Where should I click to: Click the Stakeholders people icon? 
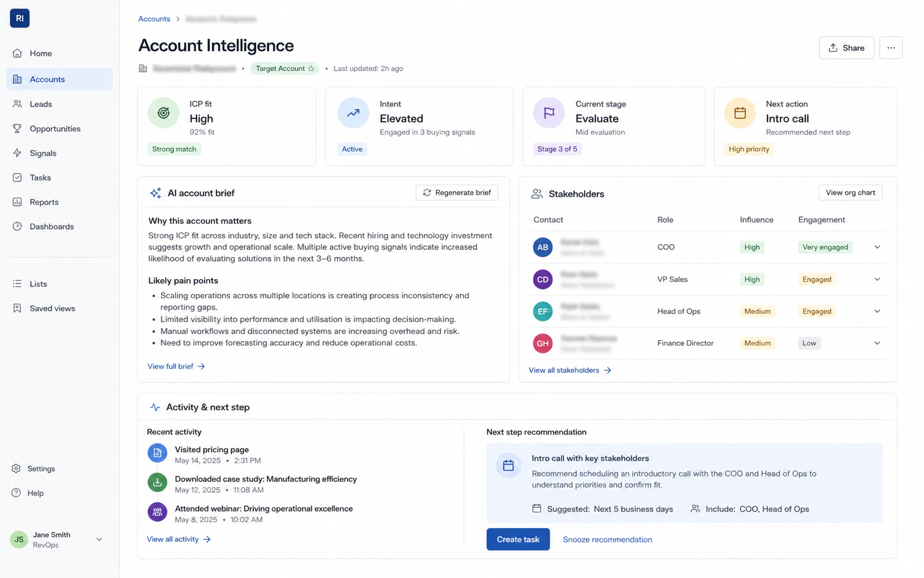(537, 194)
